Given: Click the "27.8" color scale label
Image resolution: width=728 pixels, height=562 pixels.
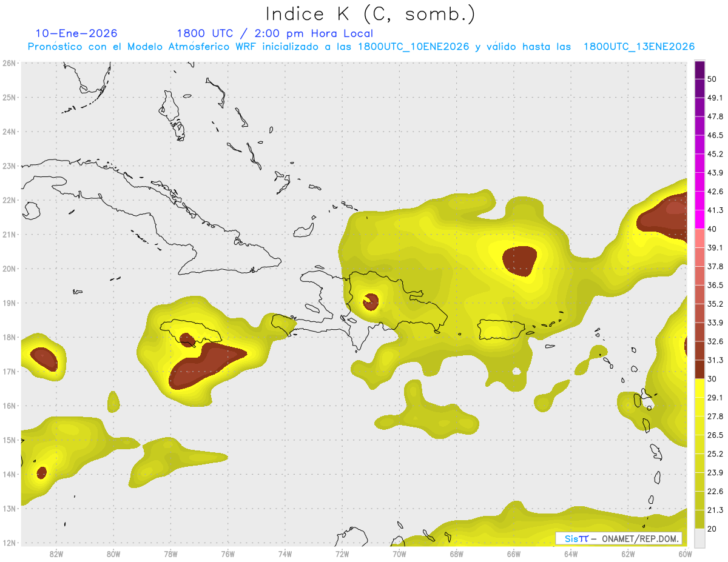Looking at the screenshot, I should 715,416.
